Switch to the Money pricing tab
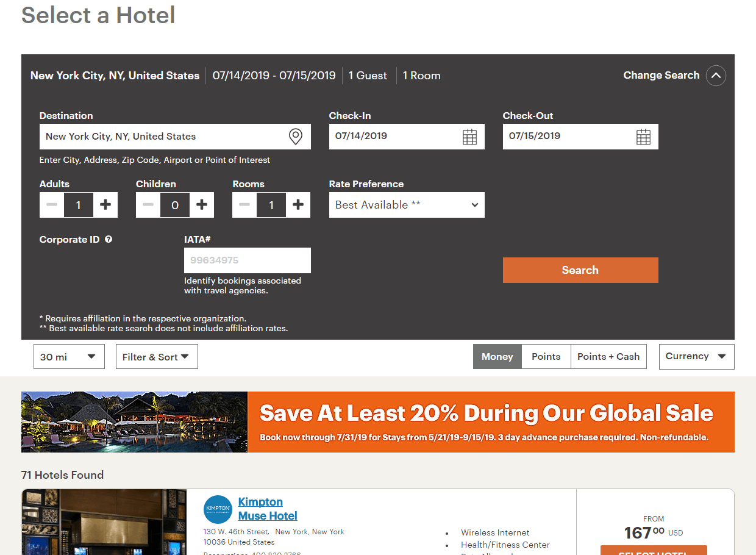The height and width of the screenshot is (555, 756). point(497,357)
